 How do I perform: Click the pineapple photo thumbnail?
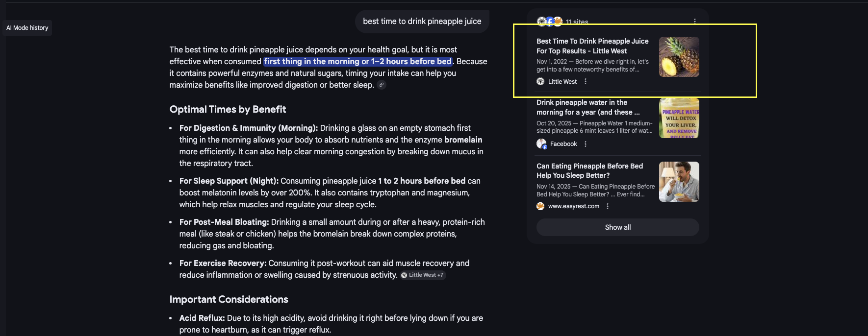(679, 57)
